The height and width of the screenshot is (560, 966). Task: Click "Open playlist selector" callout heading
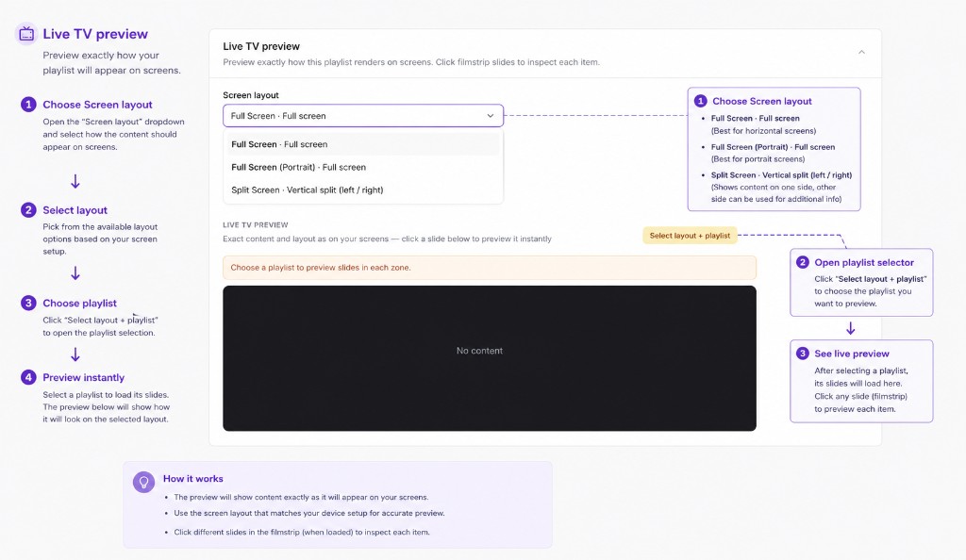point(864,263)
